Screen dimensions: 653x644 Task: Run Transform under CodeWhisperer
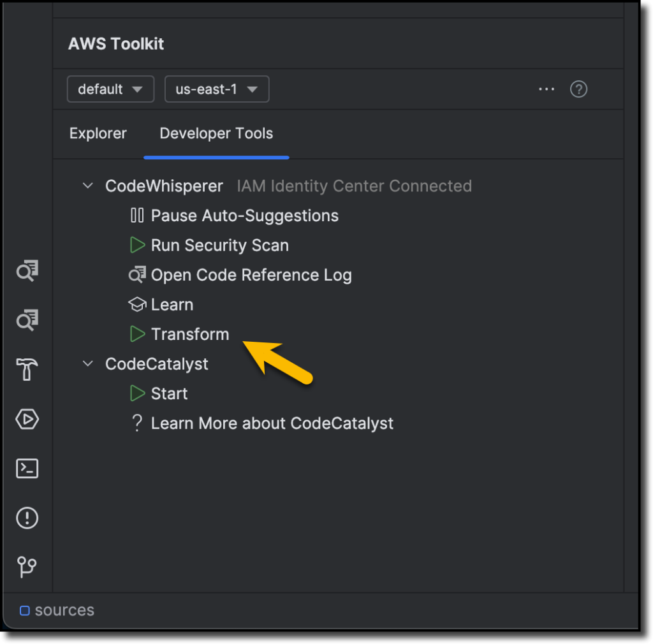189,334
